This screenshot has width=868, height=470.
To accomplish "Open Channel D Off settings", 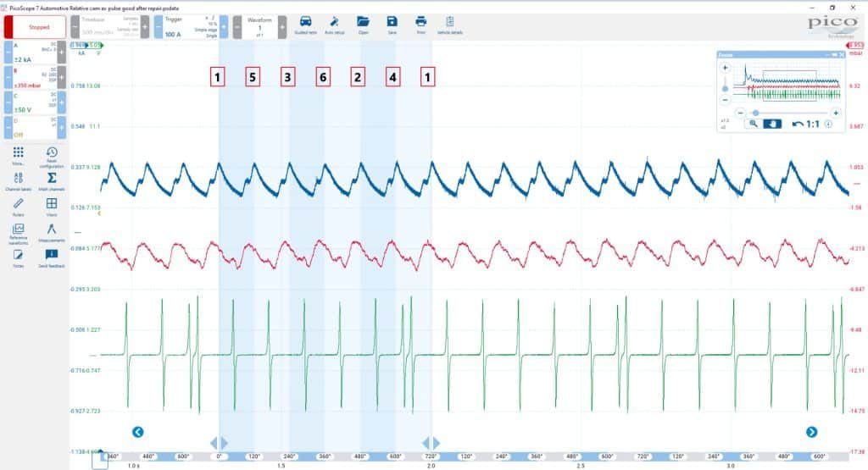I will (34, 128).
